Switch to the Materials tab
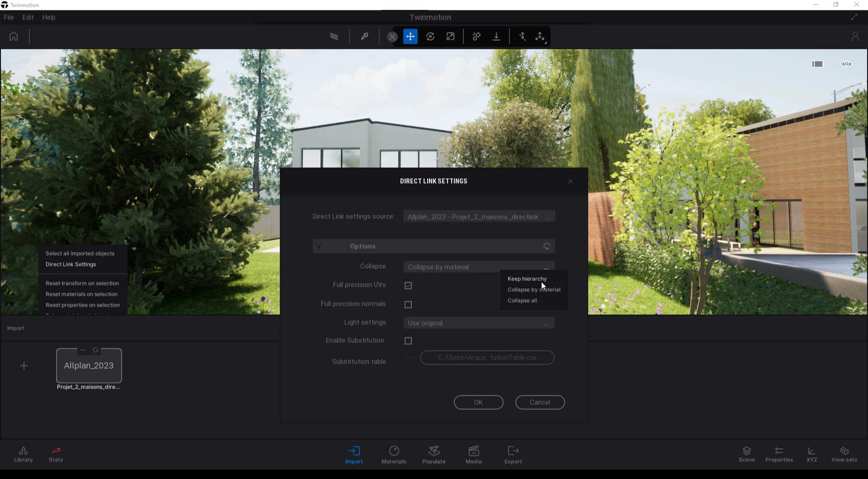 point(394,455)
